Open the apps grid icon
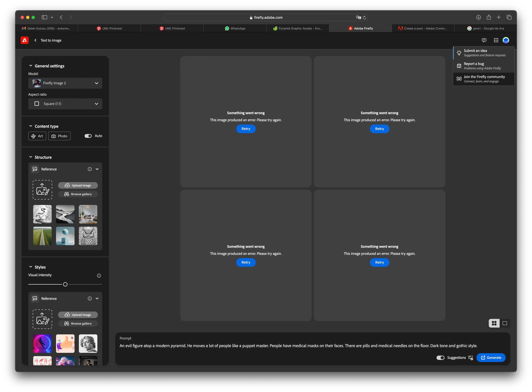 496,40
